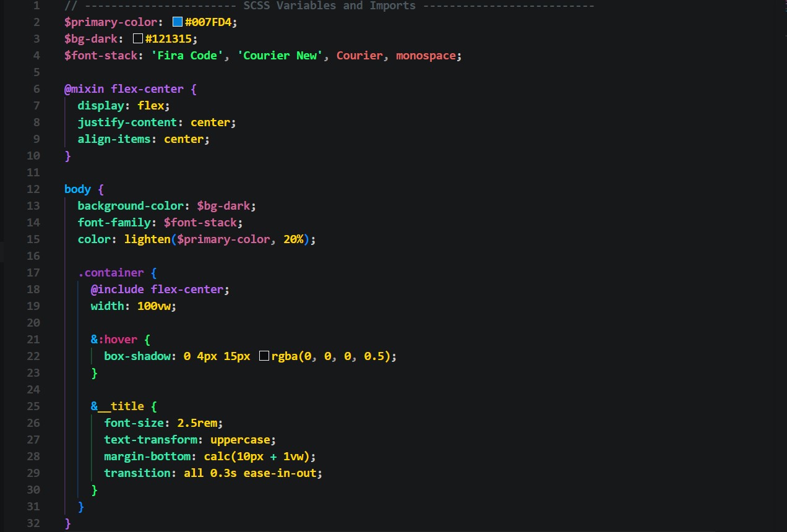
Task: Select line number 12 in the gutter
Action: pyautogui.click(x=33, y=189)
